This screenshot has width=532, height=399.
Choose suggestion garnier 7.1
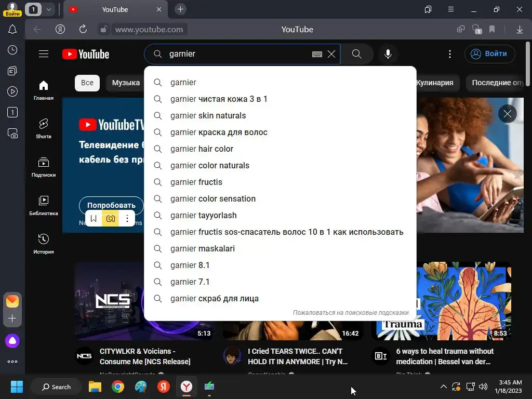[x=280, y=282]
